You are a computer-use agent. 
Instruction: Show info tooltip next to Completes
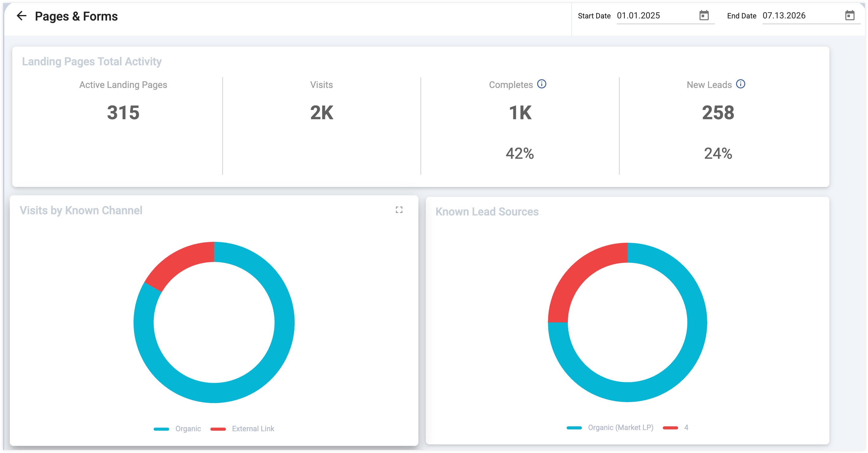point(542,84)
